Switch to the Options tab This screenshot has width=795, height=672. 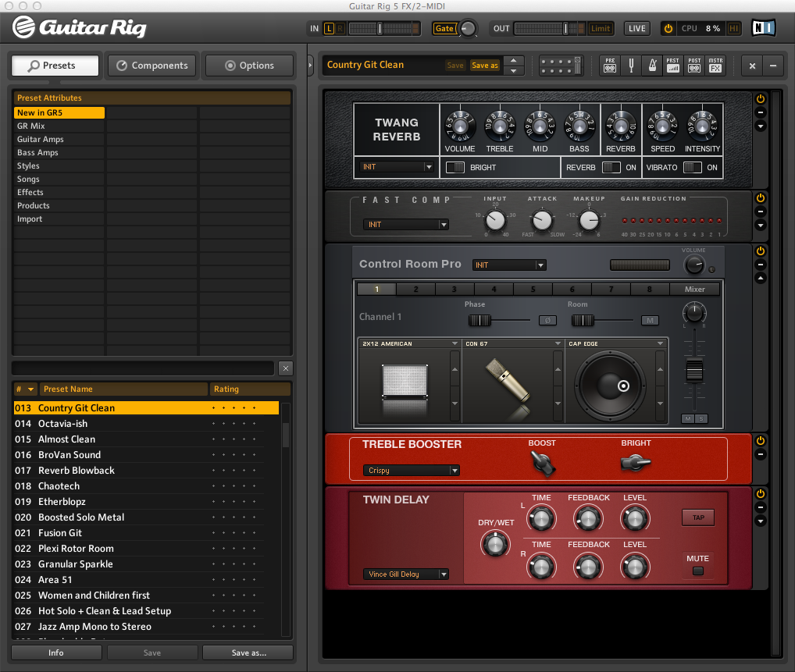coord(249,66)
